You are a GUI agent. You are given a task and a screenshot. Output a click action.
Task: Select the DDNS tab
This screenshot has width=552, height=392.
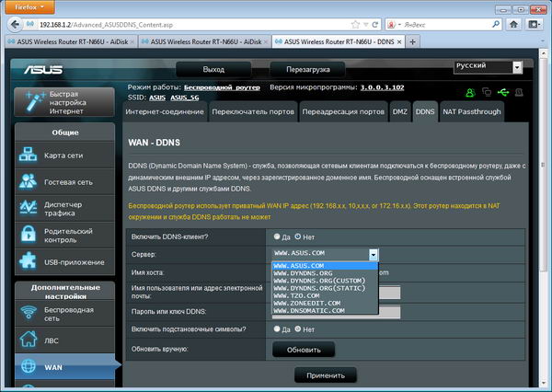pos(425,111)
